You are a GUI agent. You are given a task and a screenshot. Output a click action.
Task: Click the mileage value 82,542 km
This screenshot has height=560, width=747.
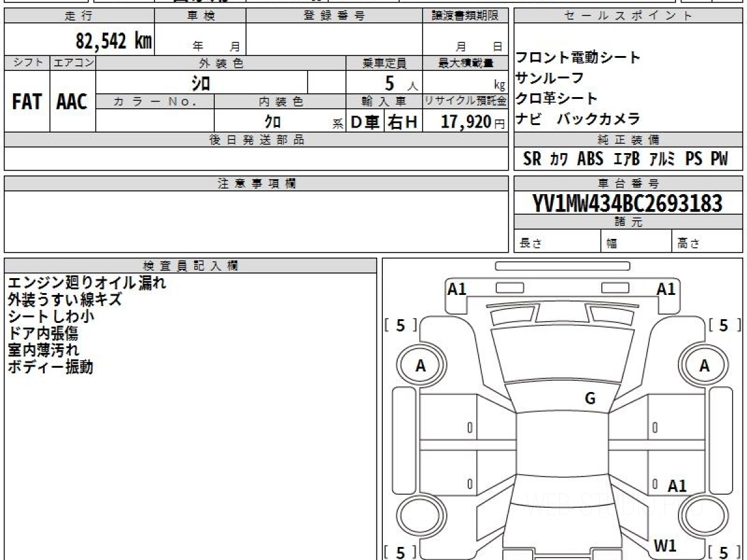tap(114, 41)
